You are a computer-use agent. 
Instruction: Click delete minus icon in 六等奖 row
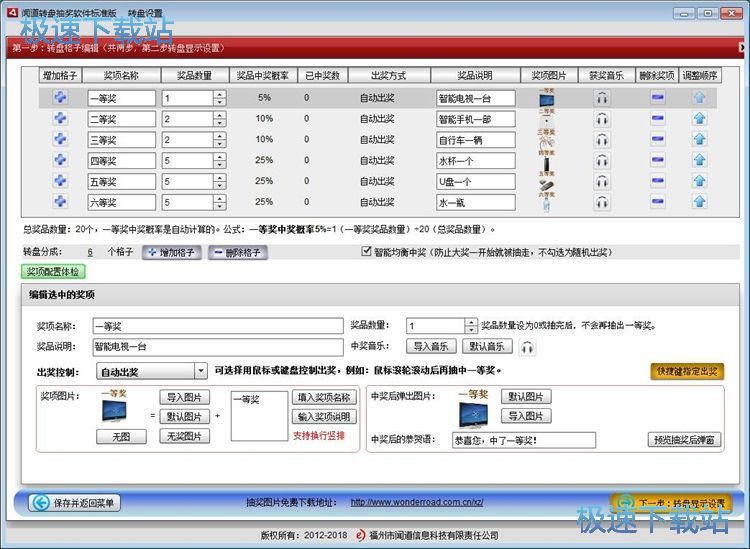[x=657, y=203]
